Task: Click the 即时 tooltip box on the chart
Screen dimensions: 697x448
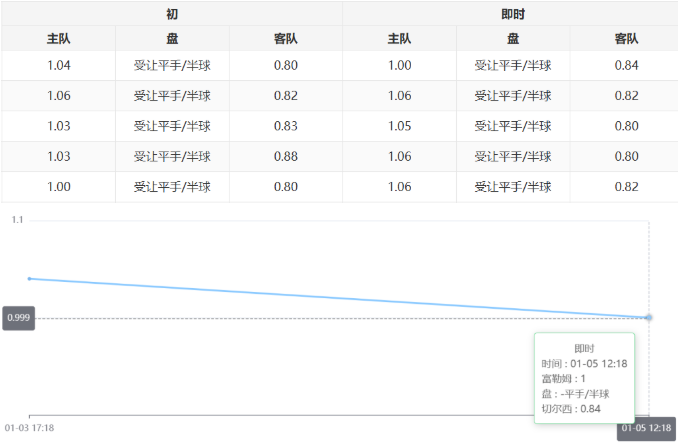Action: pyautogui.click(x=584, y=378)
